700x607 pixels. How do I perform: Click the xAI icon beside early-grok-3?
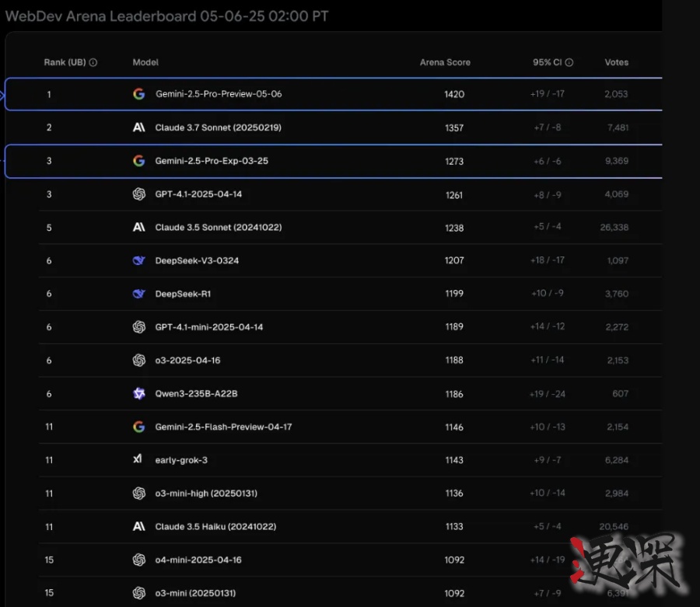138,459
